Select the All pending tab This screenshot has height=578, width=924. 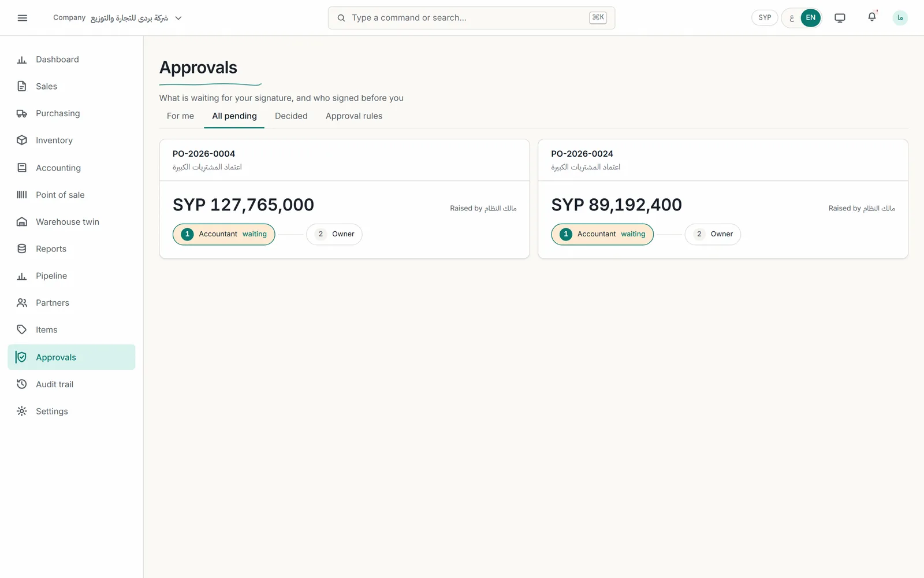click(x=234, y=116)
